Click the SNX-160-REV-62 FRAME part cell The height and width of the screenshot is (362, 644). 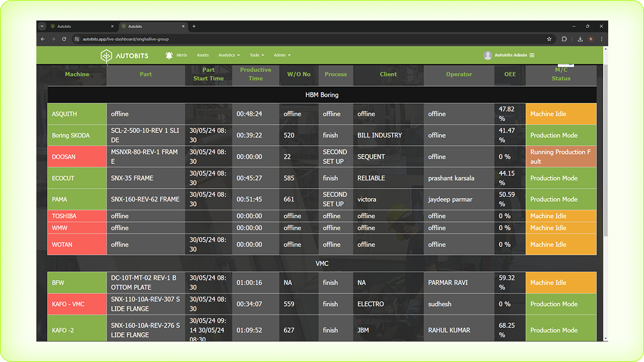tap(146, 199)
